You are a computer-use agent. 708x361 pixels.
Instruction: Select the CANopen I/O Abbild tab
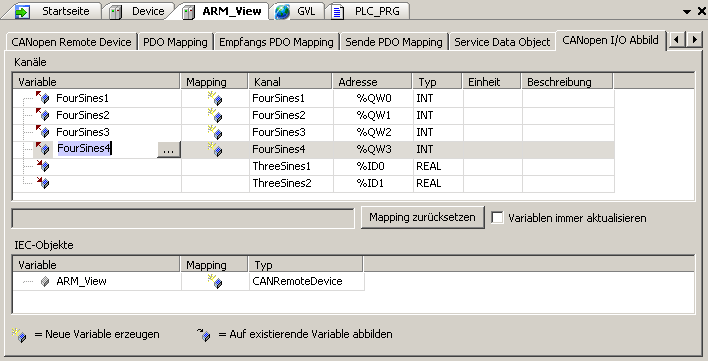(610, 40)
